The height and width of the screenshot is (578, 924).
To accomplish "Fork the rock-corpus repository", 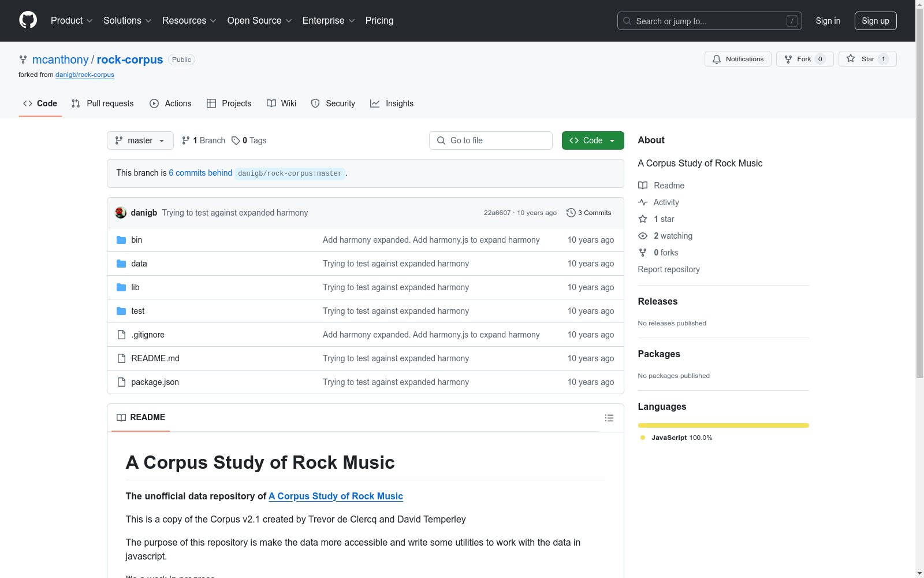I will tap(805, 59).
